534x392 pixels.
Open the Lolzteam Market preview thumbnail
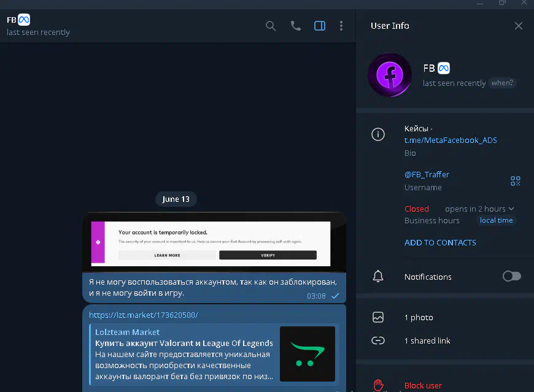point(307,354)
